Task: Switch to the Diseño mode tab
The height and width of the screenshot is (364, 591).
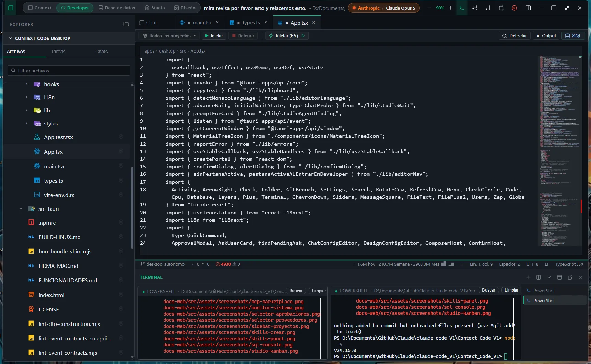Action: [x=185, y=8]
